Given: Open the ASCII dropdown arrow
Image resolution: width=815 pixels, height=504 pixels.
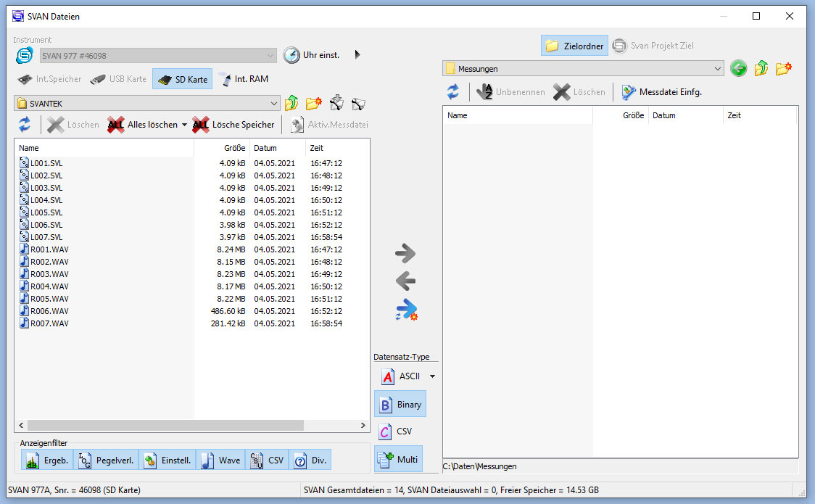Looking at the screenshot, I should click(432, 376).
